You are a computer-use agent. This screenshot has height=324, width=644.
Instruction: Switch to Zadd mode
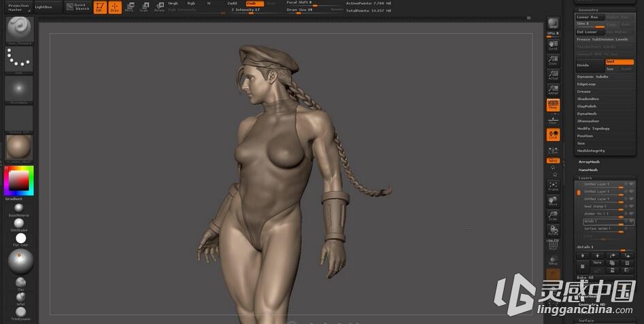(232, 3)
